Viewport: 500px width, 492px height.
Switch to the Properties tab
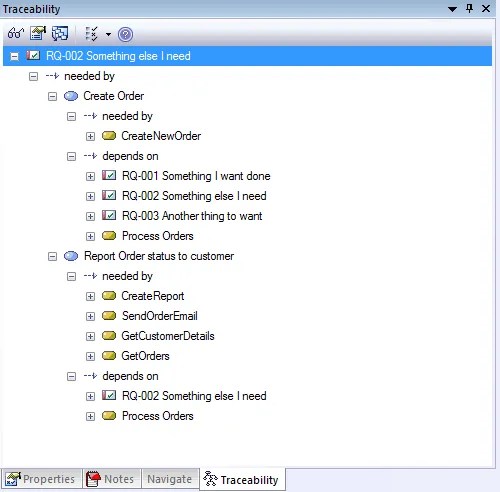tap(41, 479)
